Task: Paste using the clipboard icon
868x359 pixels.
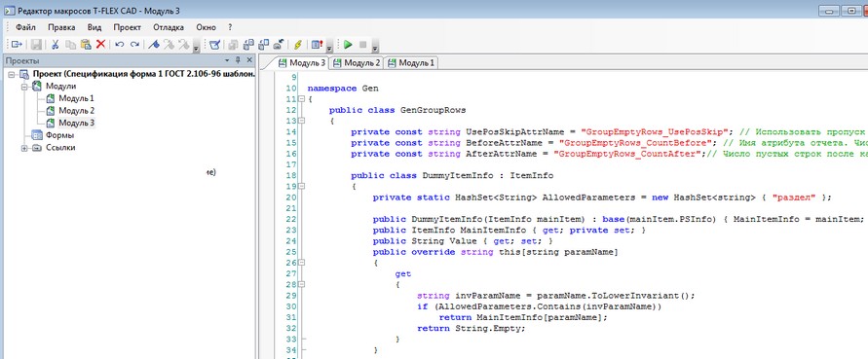Action: [x=86, y=44]
